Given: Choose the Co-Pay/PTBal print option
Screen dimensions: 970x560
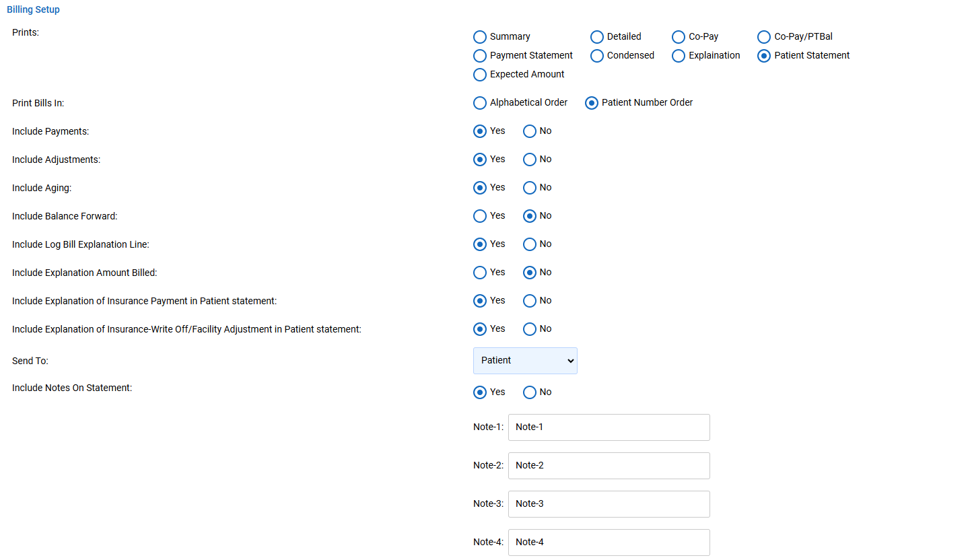Looking at the screenshot, I should tap(764, 37).
